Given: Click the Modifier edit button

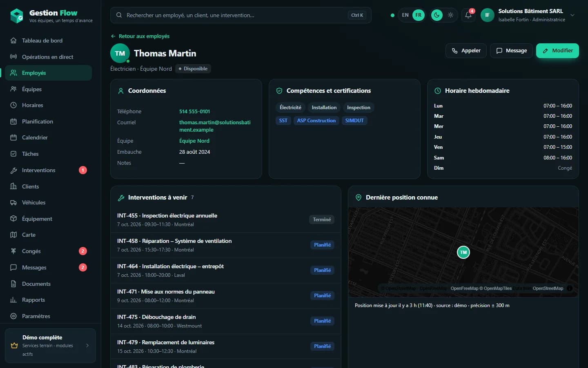Looking at the screenshot, I should pyautogui.click(x=557, y=51).
